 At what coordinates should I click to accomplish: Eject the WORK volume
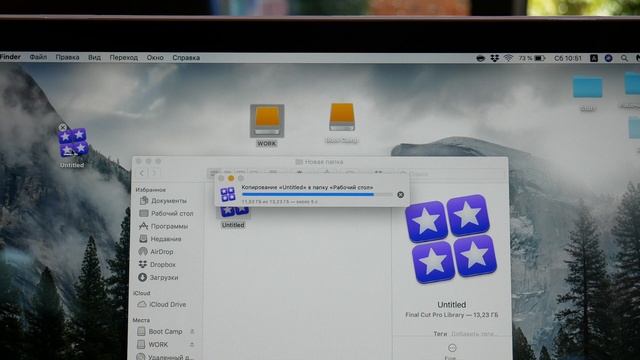click(x=192, y=344)
